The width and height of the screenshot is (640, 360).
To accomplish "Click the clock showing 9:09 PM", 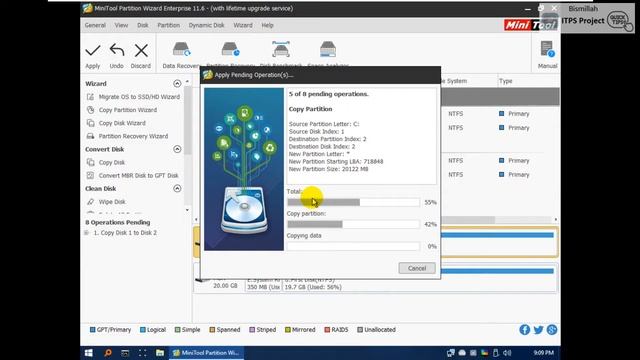I will tap(543, 353).
